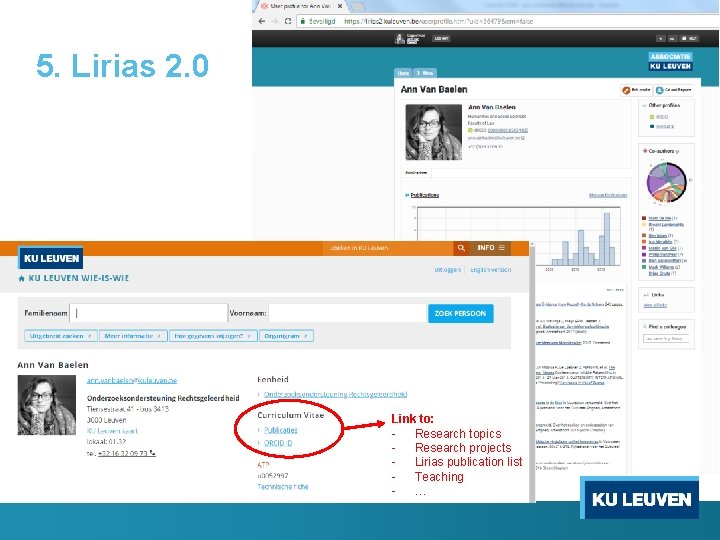Open the INFO hamburger menu
The width and height of the screenshot is (720, 540).
(x=491, y=248)
